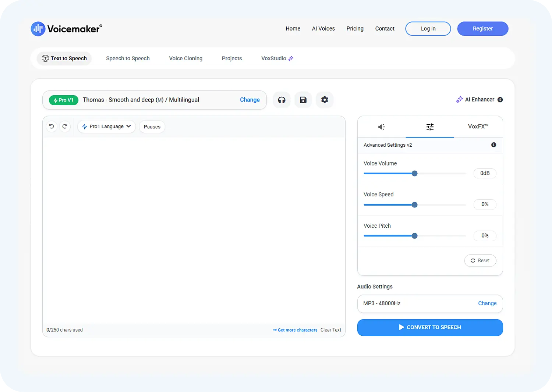Open the voice settings gear icon
This screenshot has width=552, height=392.
coord(325,100)
